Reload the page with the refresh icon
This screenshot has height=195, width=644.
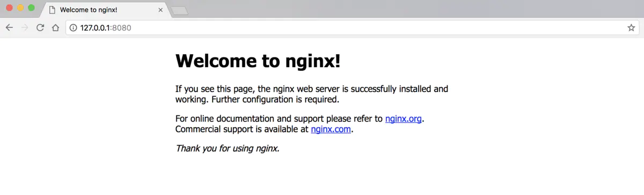click(x=40, y=28)
